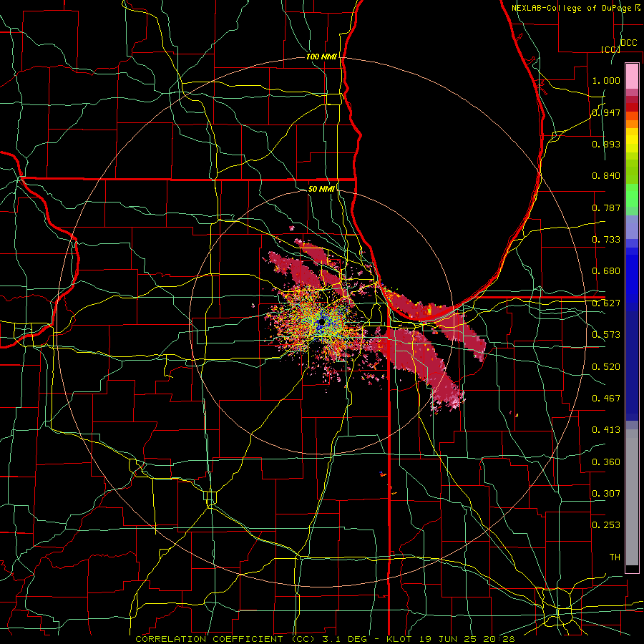
Task: Click the 0.680 scale value
Action: point(606,271)
